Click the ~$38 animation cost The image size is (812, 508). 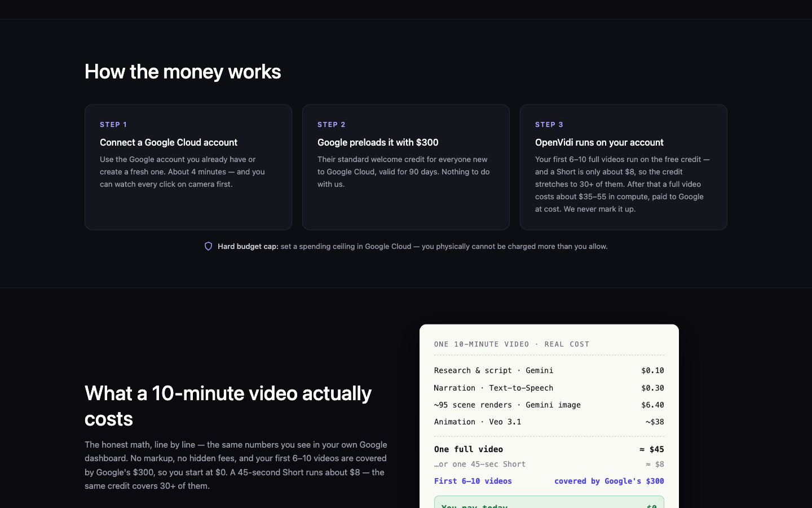655,422
